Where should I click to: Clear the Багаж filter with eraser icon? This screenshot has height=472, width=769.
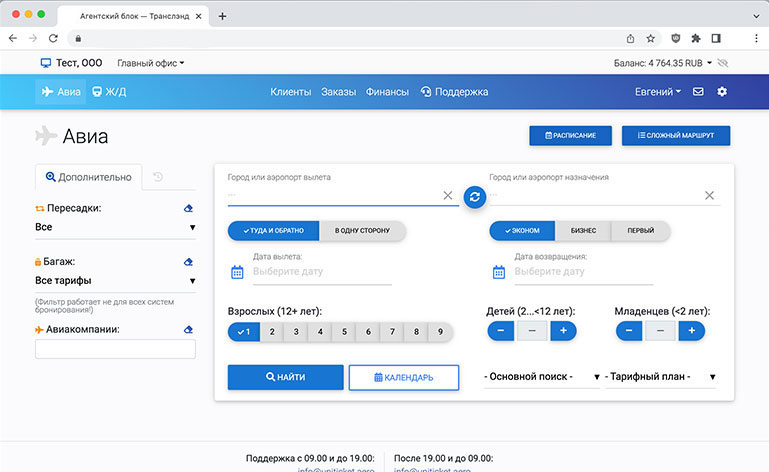click(188, 262)
